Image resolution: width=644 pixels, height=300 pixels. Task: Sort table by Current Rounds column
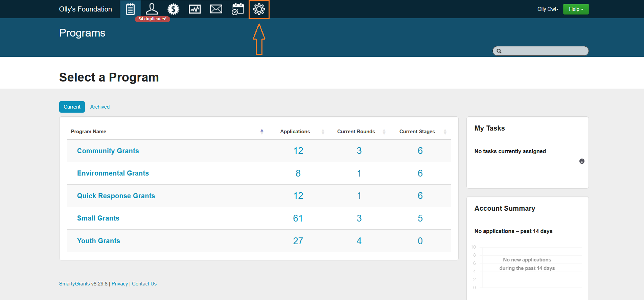(356, 132)
